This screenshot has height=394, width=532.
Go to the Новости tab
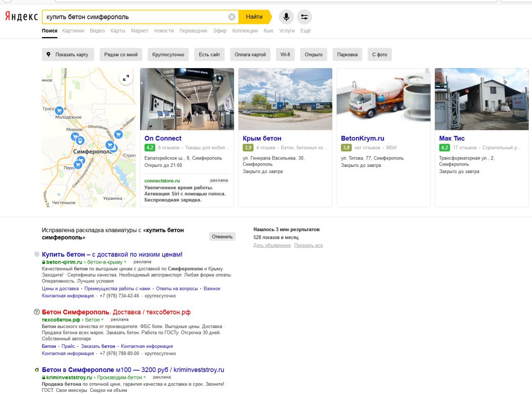point(164,31)
